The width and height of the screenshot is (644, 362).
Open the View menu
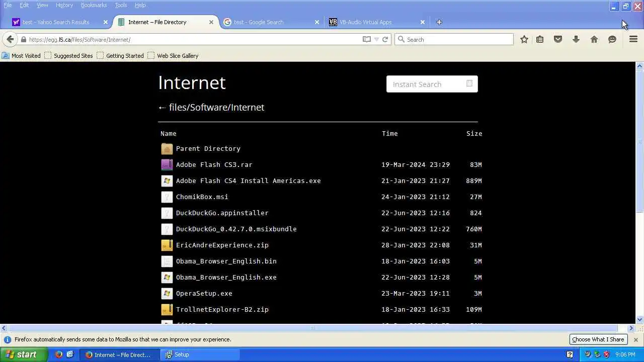tap(42, 5)
